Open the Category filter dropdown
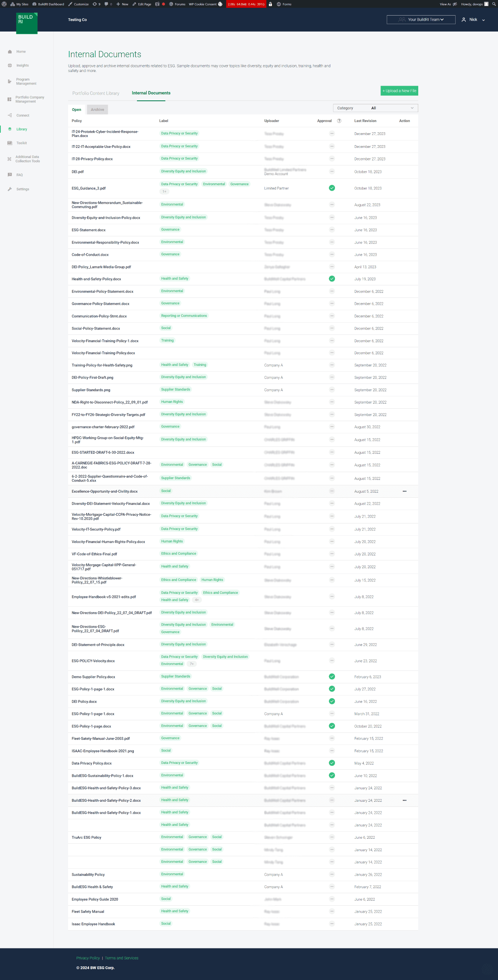This screenshot has width=498, height=980. pyautogui.click(x=375, y=108)
